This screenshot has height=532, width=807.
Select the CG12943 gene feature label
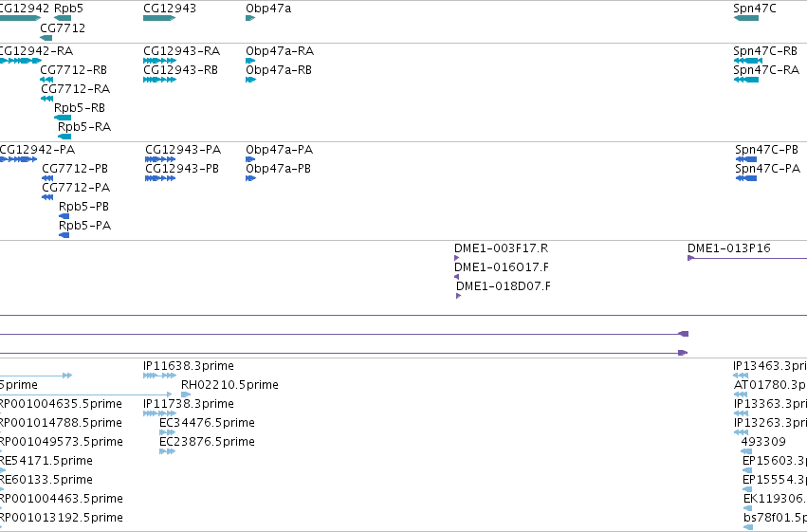pyautogui.click(x=170, y=9)
